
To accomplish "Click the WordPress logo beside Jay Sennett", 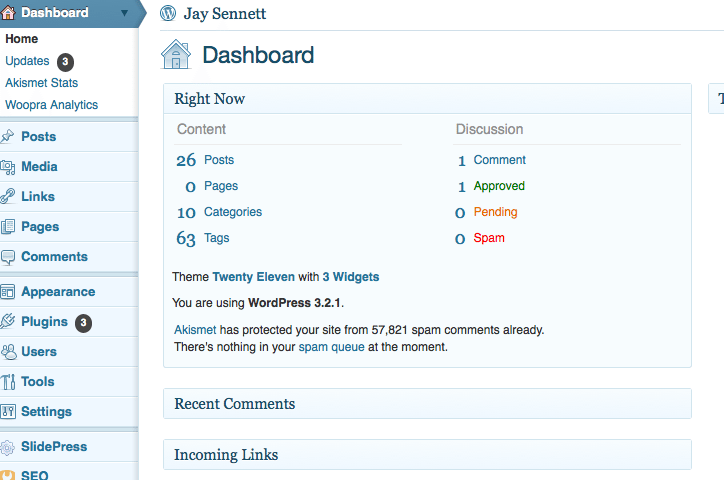I will (x=168, y=13).
